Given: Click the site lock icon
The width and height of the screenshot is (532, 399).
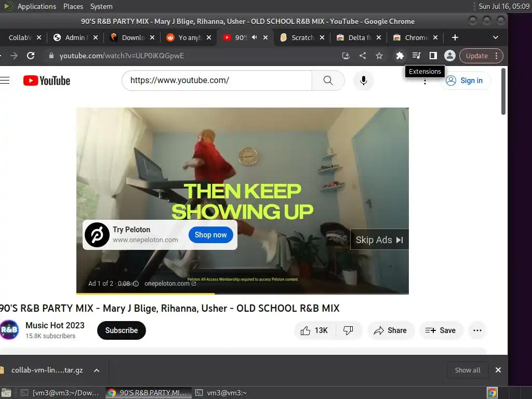Looking at the screenshot, I should point(51,56).
